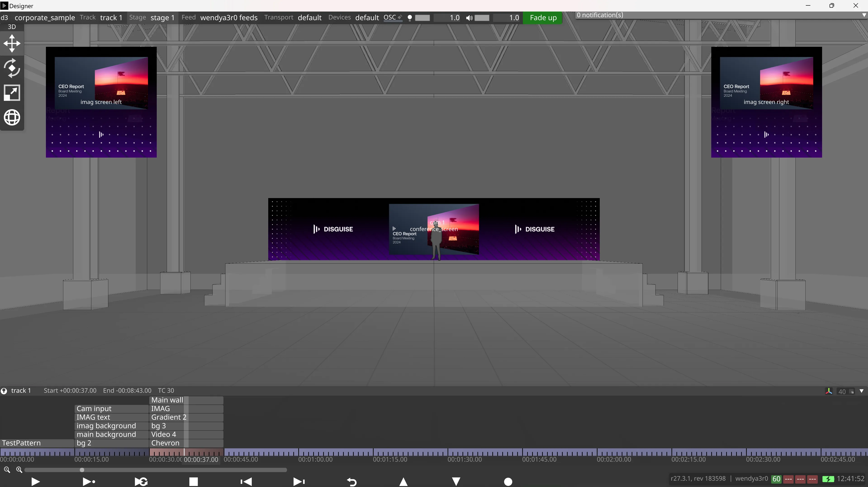Click the timeline zoom out magnifier
868x487 pixels.
(x=7, y=470)
